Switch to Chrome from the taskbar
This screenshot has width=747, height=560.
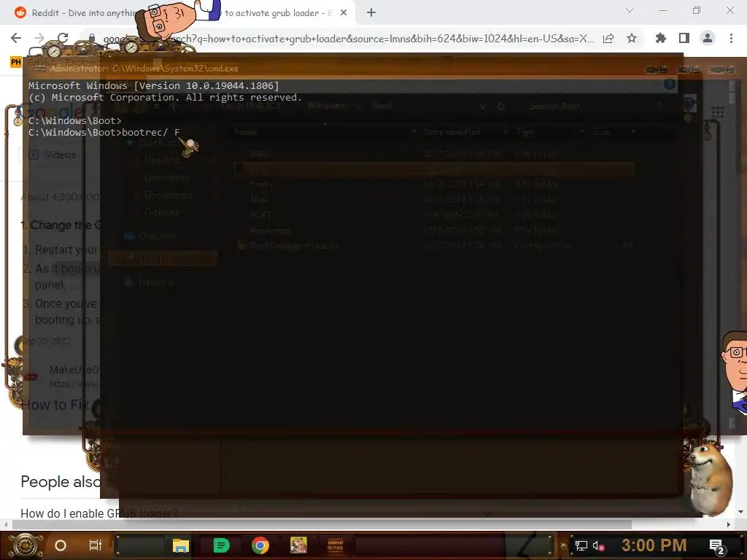260,545
